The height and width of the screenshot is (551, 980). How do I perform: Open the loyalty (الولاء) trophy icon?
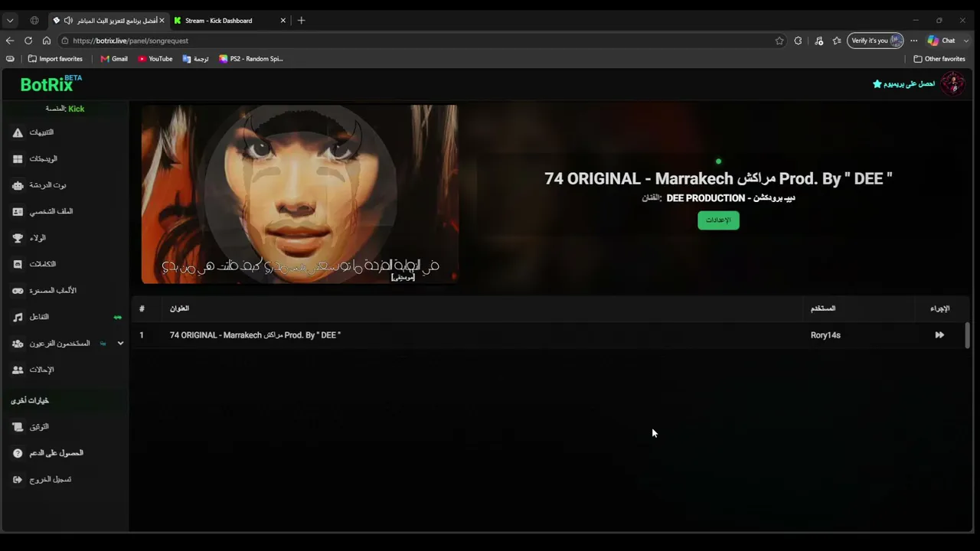coord(18,238)
